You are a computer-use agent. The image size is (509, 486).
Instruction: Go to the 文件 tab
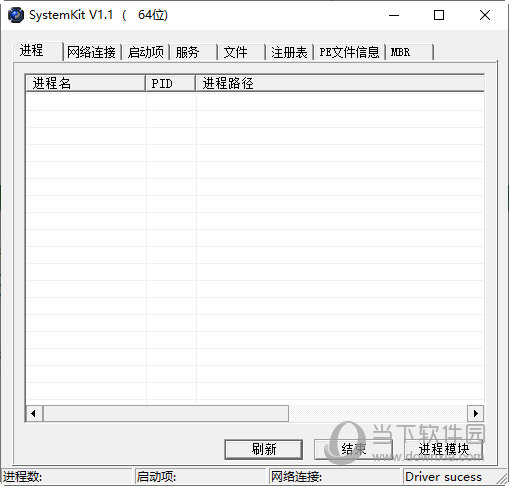point(242,52)
